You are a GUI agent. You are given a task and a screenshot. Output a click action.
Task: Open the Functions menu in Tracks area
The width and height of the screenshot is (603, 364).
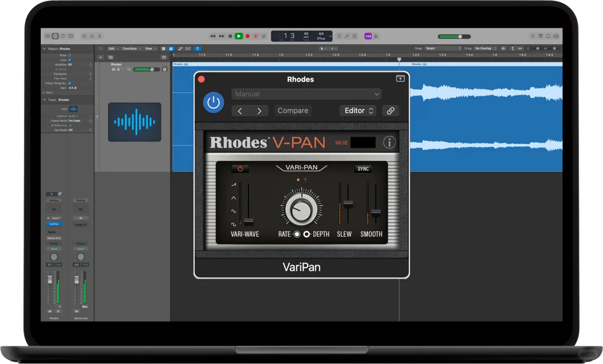click(x=132, y=49)
